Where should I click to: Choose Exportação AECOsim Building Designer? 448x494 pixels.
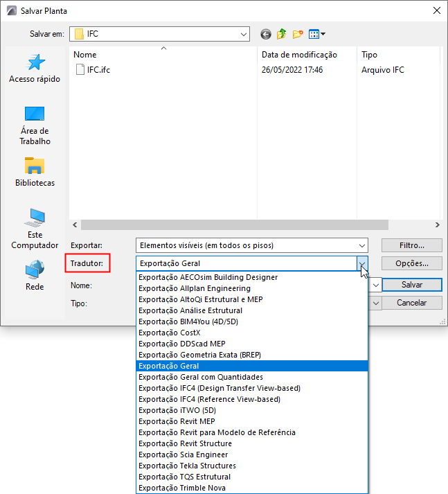pyautogui.click(x=252, y=277)
